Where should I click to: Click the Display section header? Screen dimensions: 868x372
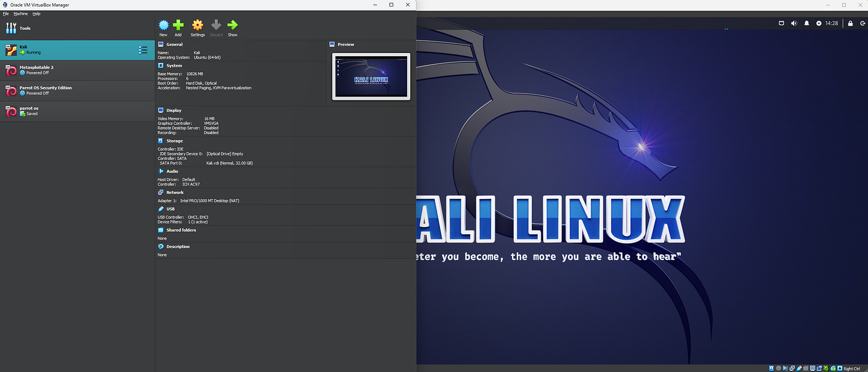coord(174,110)
